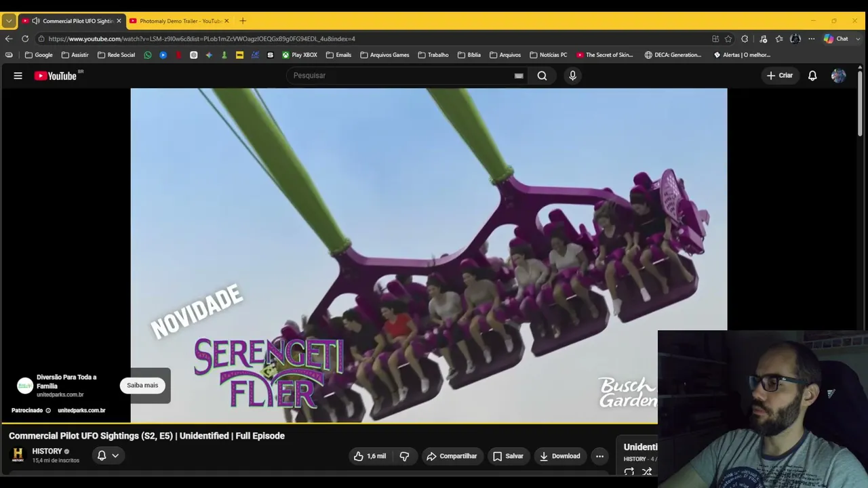Viewport: 868px width, 488px height.
Task: Open the YouTube account avatar menu
Action: pyautogui.click(x=839, y=76)
